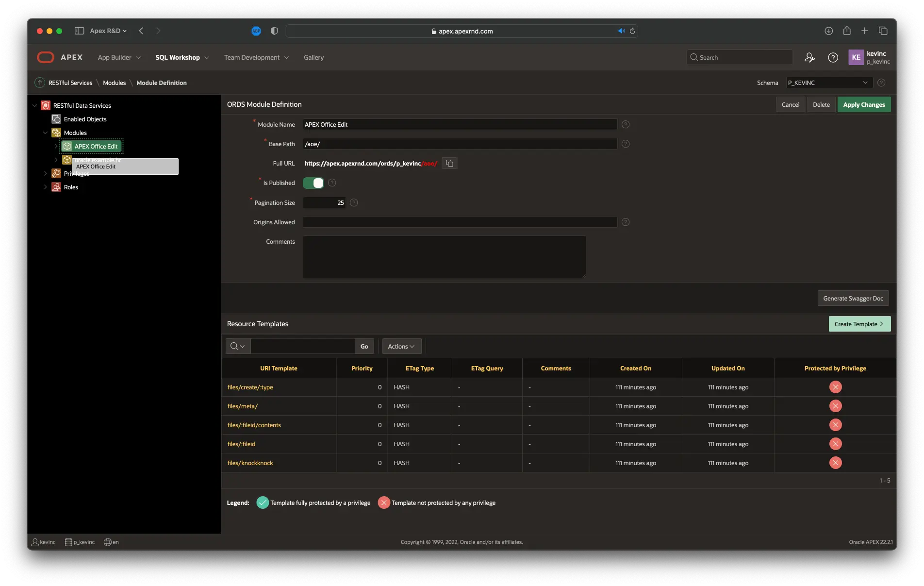Open the search column selector dropdown
Screen dimensions: 924x586
point(238,346)
